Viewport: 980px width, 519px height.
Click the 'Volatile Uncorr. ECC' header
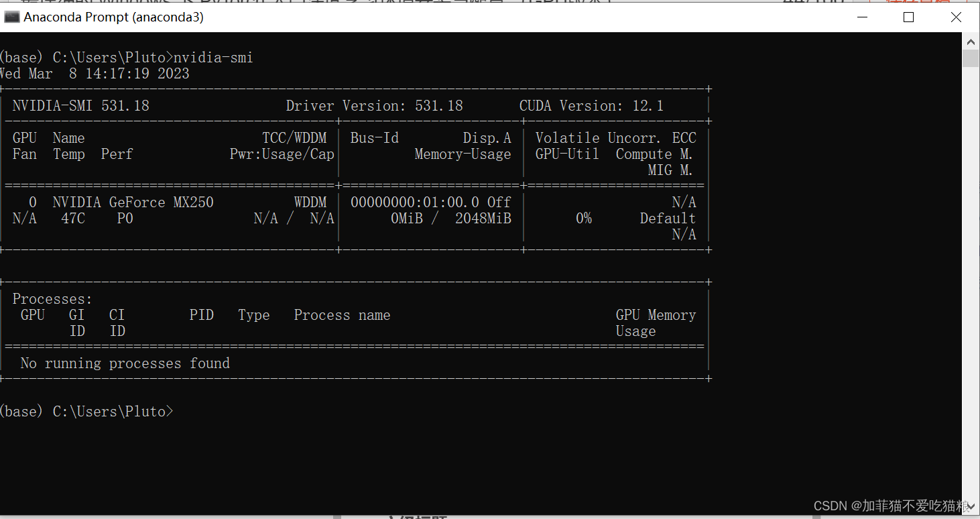point(616,138)
